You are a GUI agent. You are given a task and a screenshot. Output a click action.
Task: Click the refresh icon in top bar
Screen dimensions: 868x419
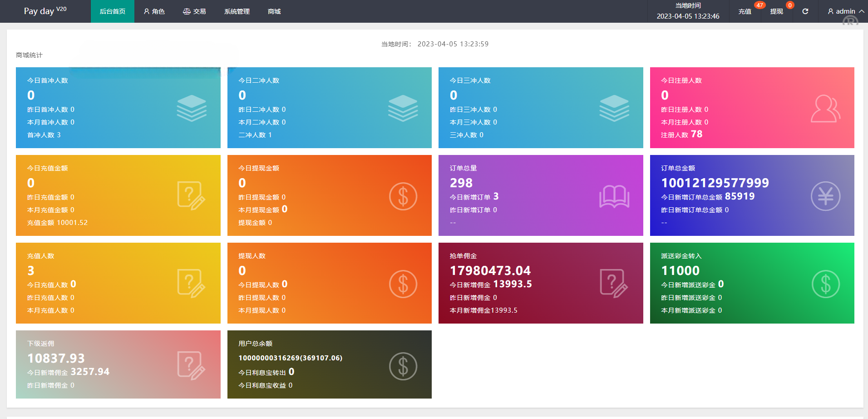point(805,11)
